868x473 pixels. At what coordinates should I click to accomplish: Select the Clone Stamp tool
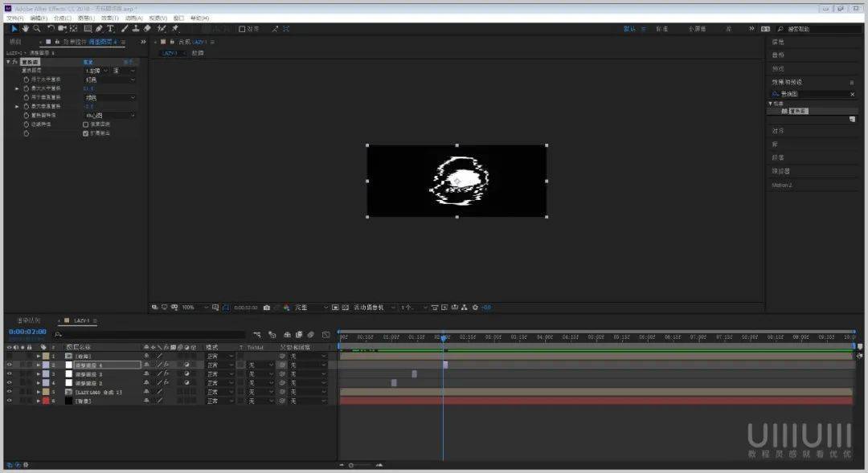click(x=136, y=29)
